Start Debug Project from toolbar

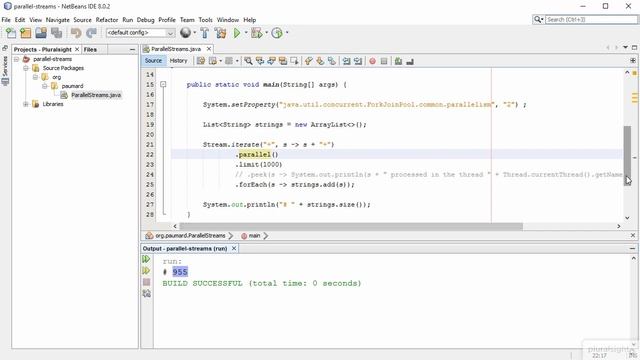click(256, 33)
